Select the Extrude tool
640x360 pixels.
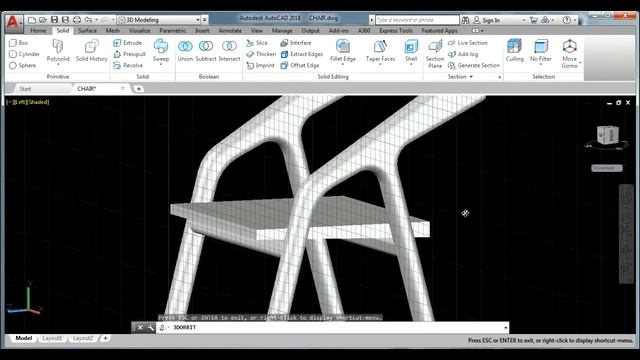[x=127, y=42]
